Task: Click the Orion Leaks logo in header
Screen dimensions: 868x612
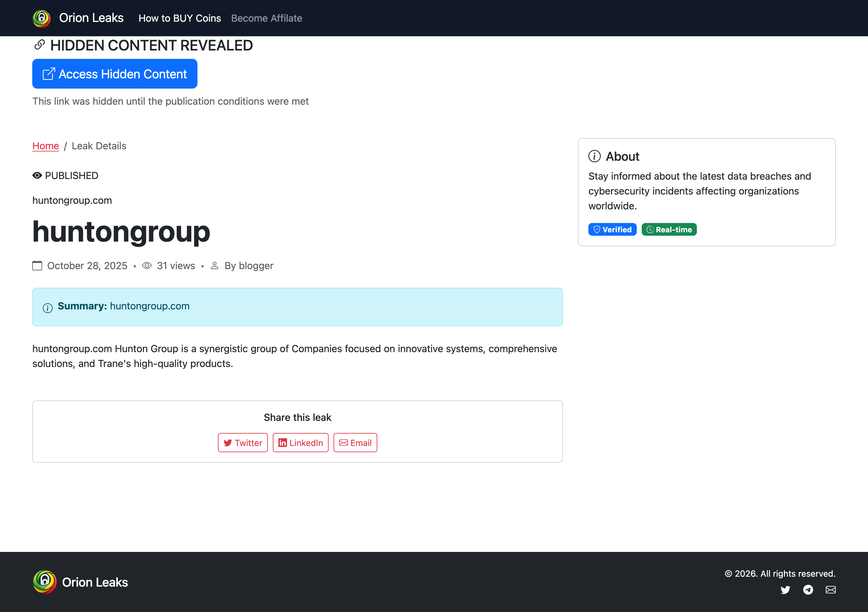Action: pos(42,18)
